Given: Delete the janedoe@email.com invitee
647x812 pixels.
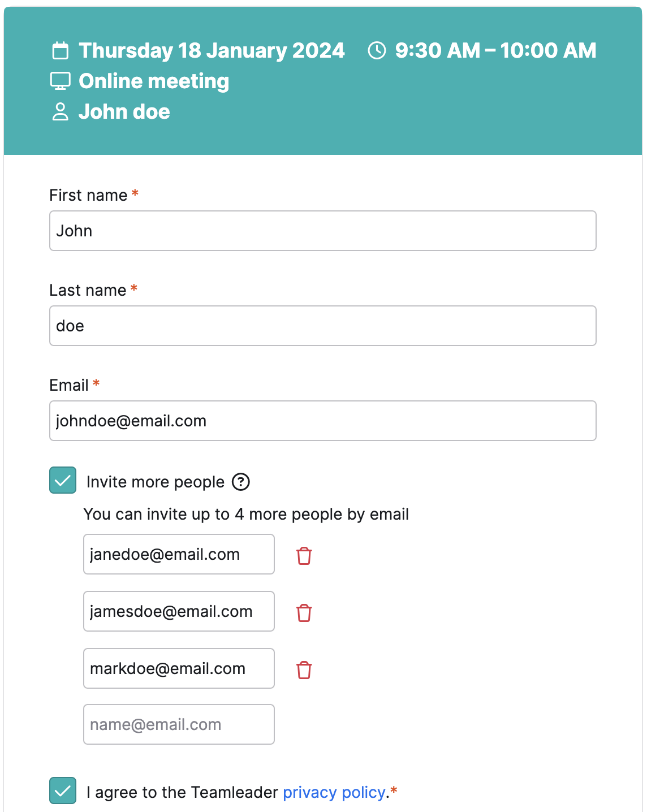Looking at the screenshot, I should (304, 556).
